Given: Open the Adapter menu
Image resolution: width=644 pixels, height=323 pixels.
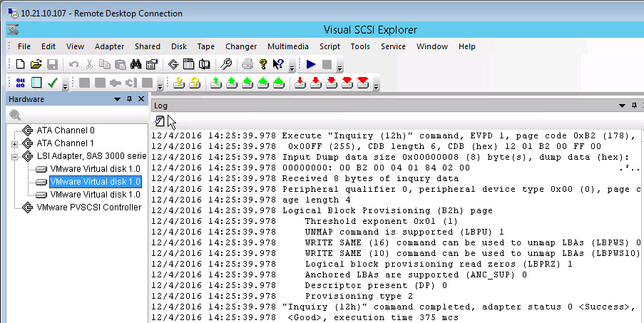Looking at the screenshot, I should [109, 46].
